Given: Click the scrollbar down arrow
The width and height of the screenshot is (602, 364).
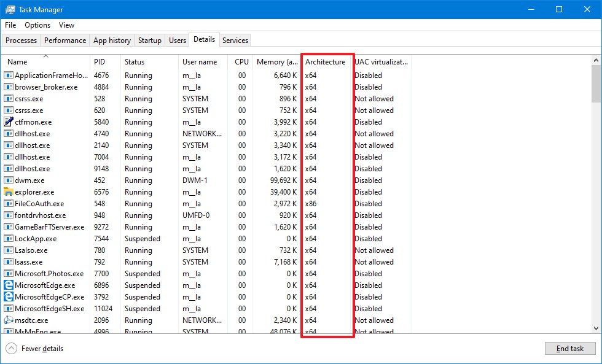Looking at the screenshot, I should [x=596, y=328].
